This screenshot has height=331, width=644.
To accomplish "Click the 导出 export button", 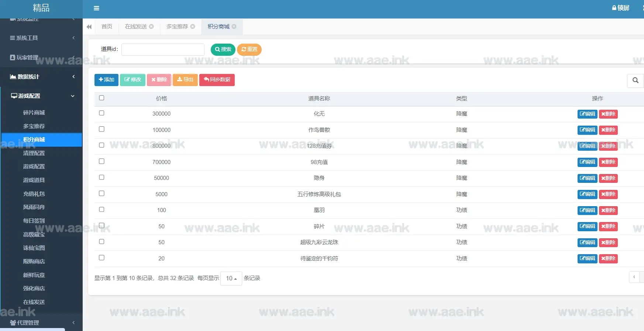I will coord(185,80).
